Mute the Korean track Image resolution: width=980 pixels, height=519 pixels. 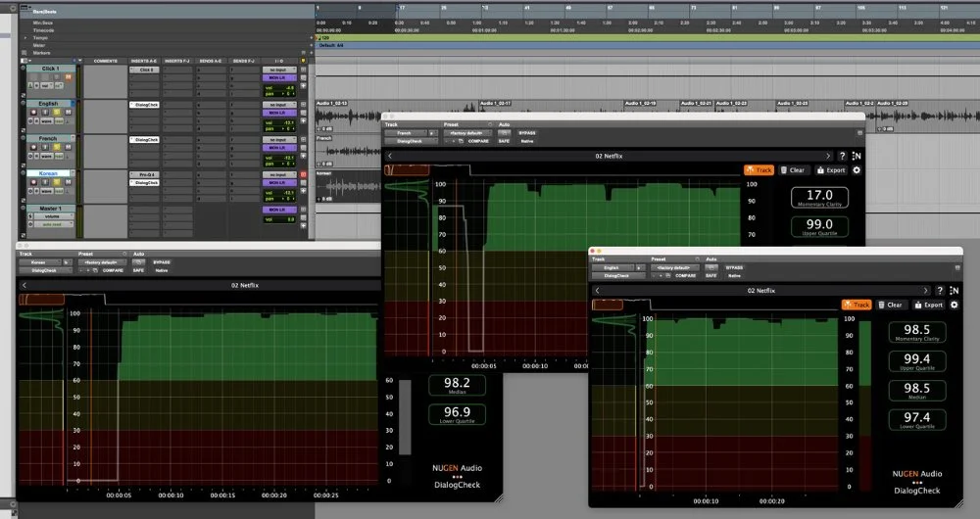click(x=69, y=182)
